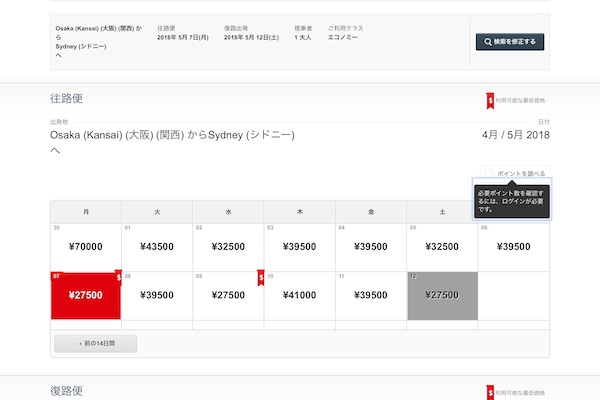Screen dimensions: 600x400
Task: Click the lowest price tag icon on day 09
Action: pyautogui.click(x=261, y=278)
